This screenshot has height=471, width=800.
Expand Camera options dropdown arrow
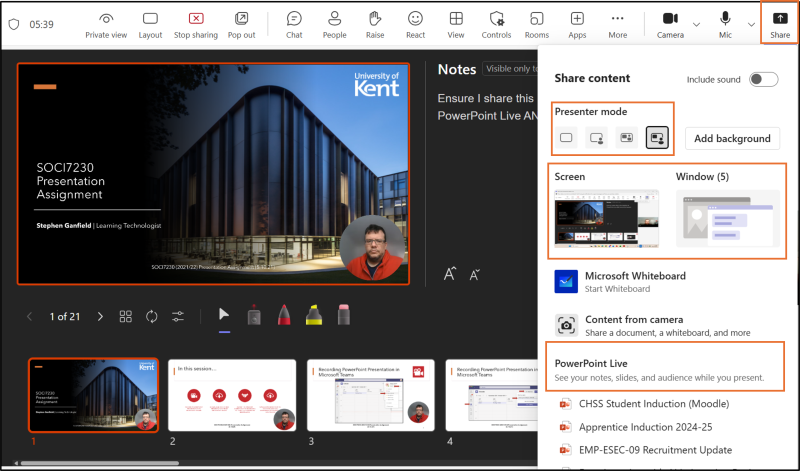pyautogui.click(x=696, y=24)
